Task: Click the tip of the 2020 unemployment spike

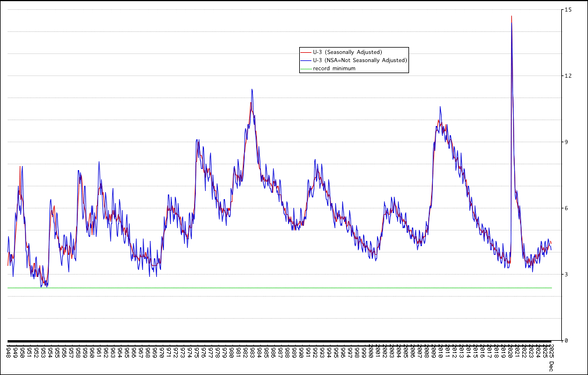Action: coord(511,17)
